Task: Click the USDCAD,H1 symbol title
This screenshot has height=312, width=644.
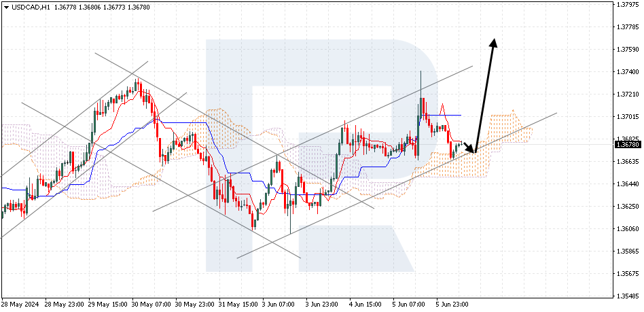Action: 30,7
